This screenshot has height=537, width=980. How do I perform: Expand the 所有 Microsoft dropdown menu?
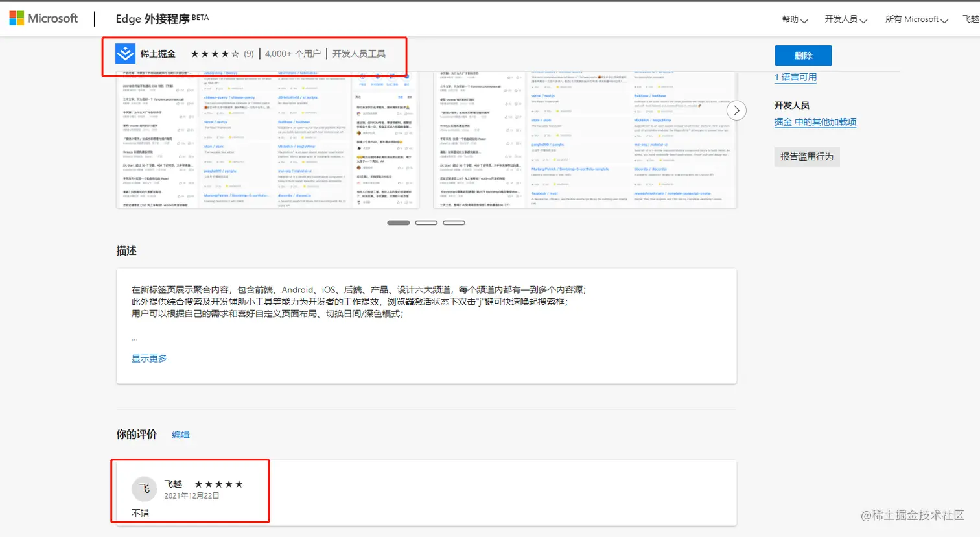(916, 19)
